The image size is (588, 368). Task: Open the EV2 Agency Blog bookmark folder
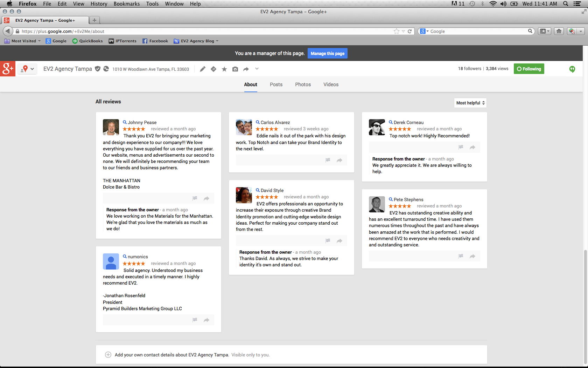pyautogui.click(x=197, y=41)
